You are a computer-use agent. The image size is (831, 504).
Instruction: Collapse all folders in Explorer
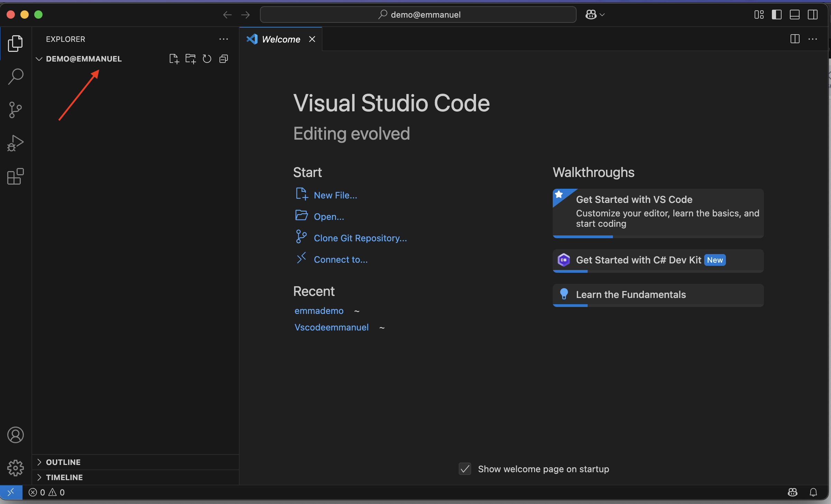(x=224, y=59)
